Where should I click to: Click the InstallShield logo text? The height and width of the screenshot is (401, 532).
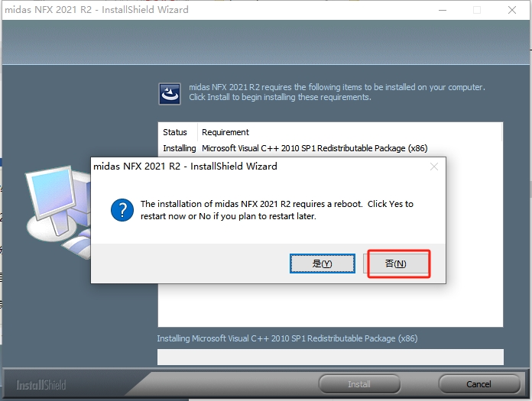coord(41,385)
